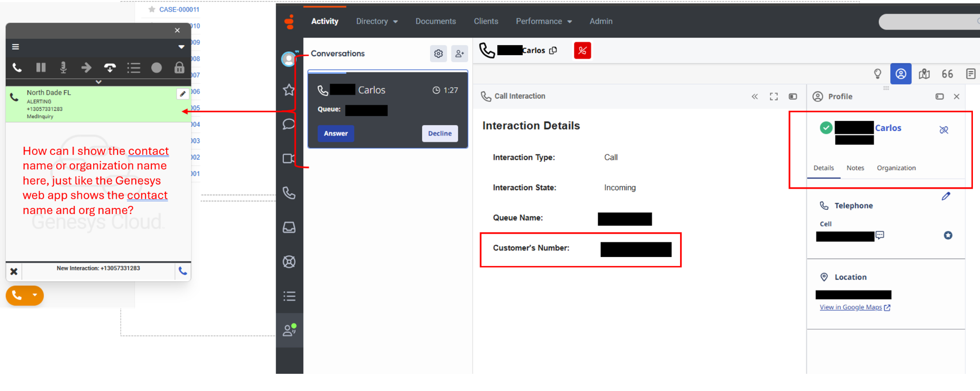Open the agent interactions icon in the sidebar
This screenshot has height=391, width=980.
pos(289,330)
